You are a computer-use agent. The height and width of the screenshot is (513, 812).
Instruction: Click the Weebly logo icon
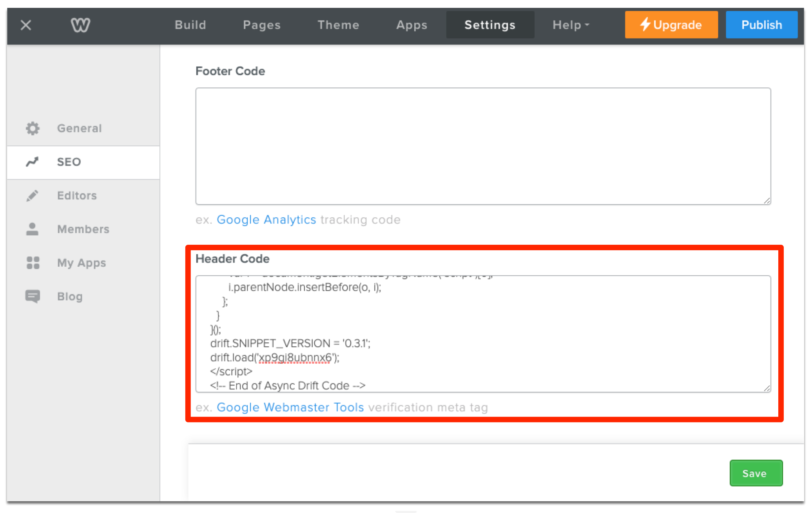[80, 25]
